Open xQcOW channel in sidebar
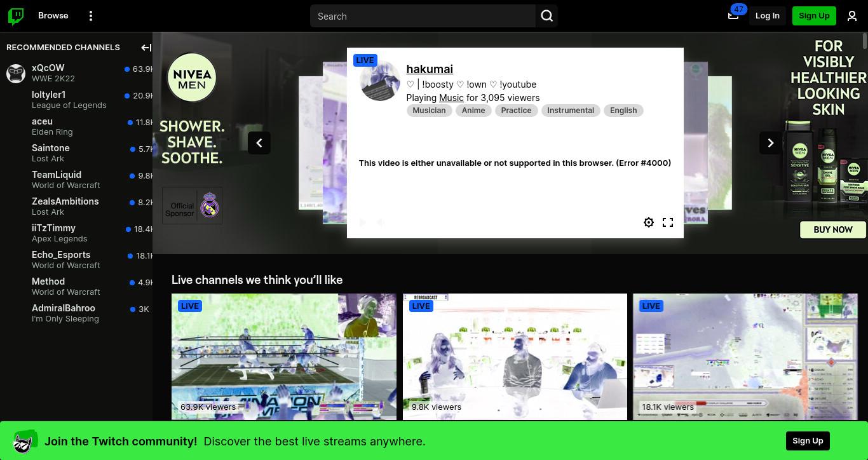Screen dimensions: 868x460 (x=76, y=73)
